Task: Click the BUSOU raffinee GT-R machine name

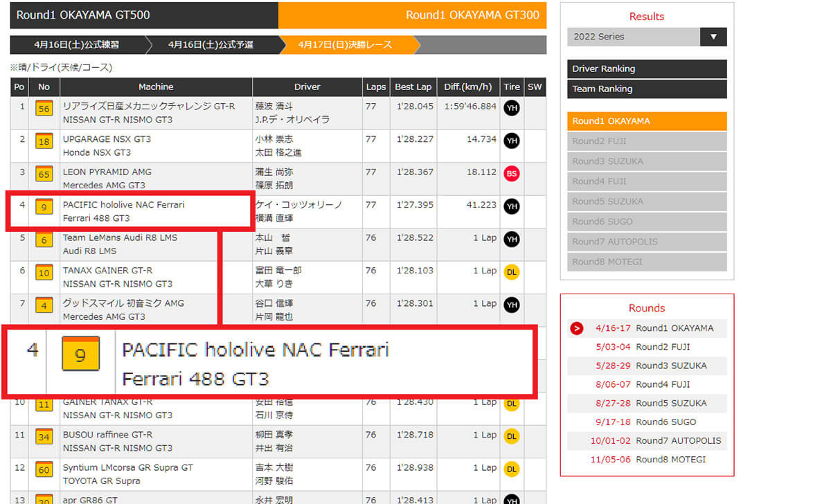Action: 107,435
